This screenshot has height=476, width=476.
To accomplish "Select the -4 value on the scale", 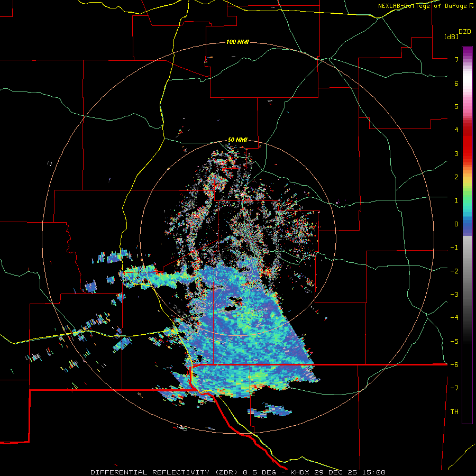I will tap(454, 318).
